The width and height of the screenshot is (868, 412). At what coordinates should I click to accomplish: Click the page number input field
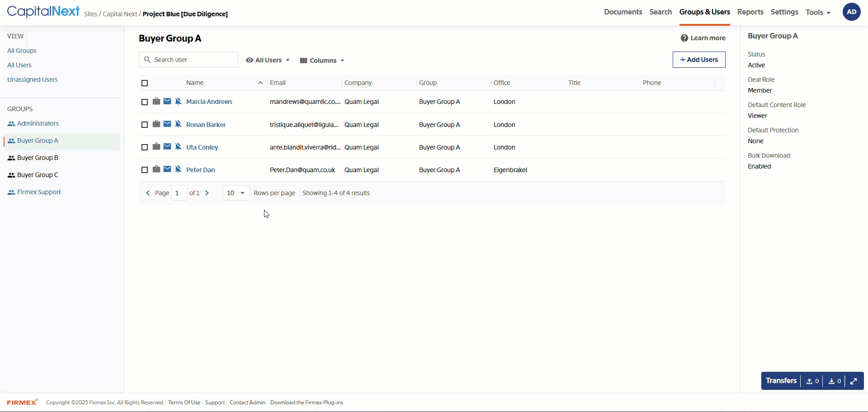coord(179,193)
